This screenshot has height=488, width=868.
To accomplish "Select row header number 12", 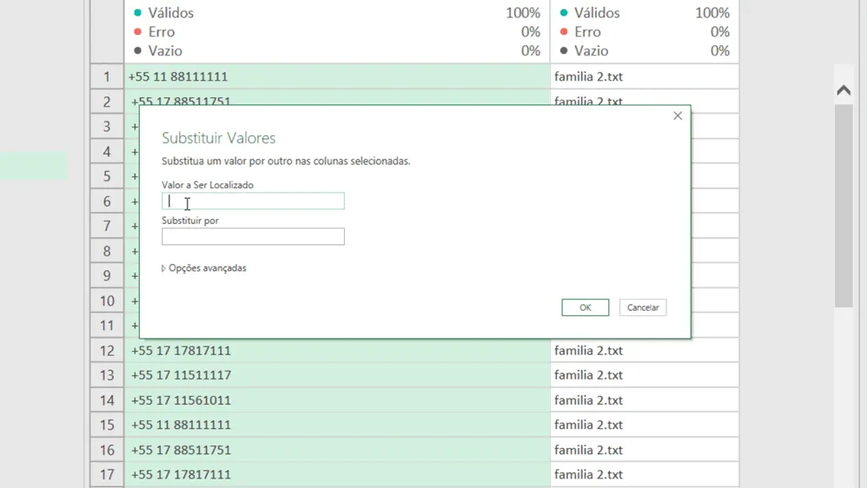I will 107,350.
